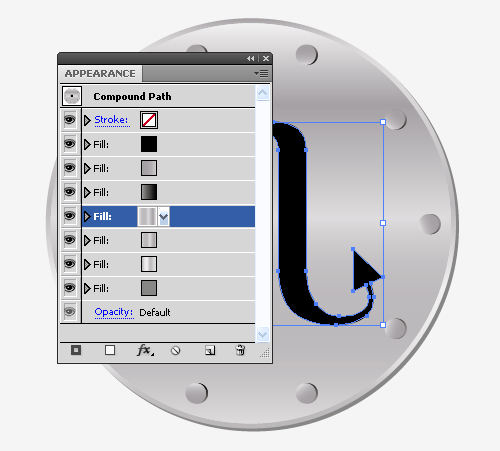Toggle visibility of the black Fill row
The height and width of the screenshot is (451, 500).
(70, 144)
